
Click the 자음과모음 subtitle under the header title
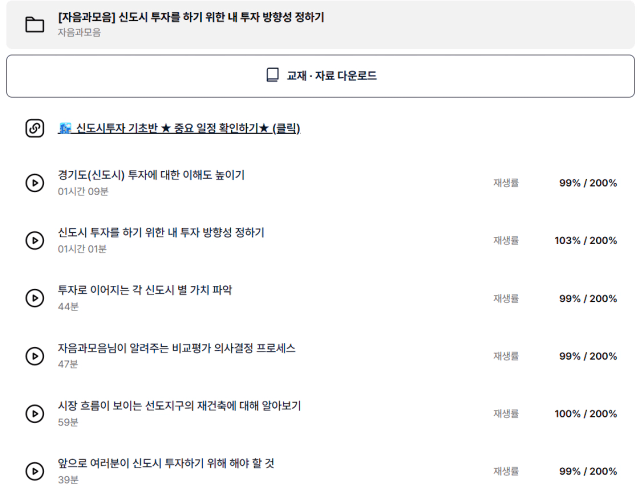(79, 32)
